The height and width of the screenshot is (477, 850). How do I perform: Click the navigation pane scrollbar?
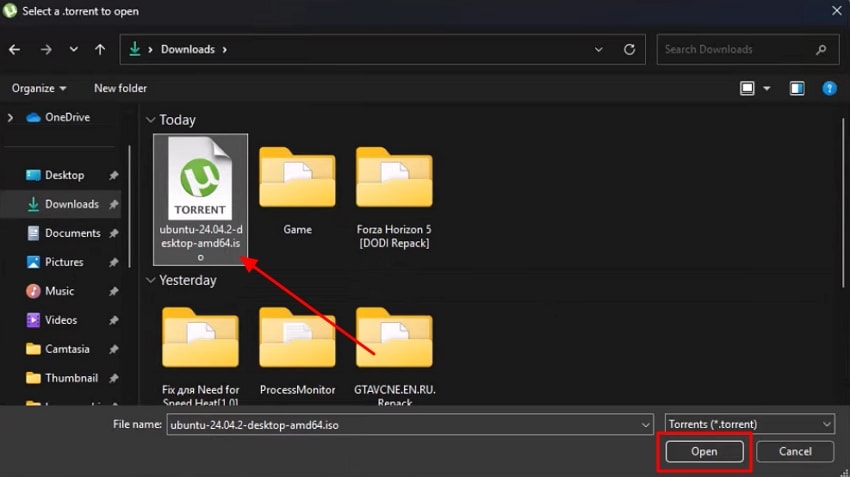click(x=129, y=206)
